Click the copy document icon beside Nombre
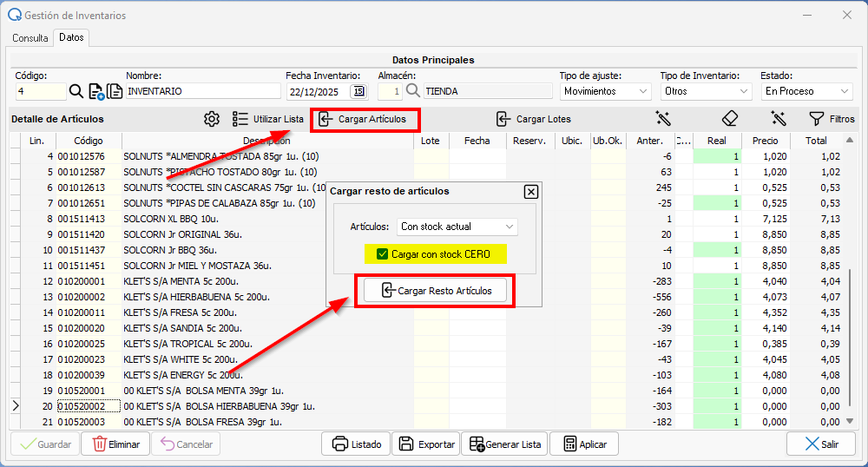This screenshot has height=467, width=868. 115,91
